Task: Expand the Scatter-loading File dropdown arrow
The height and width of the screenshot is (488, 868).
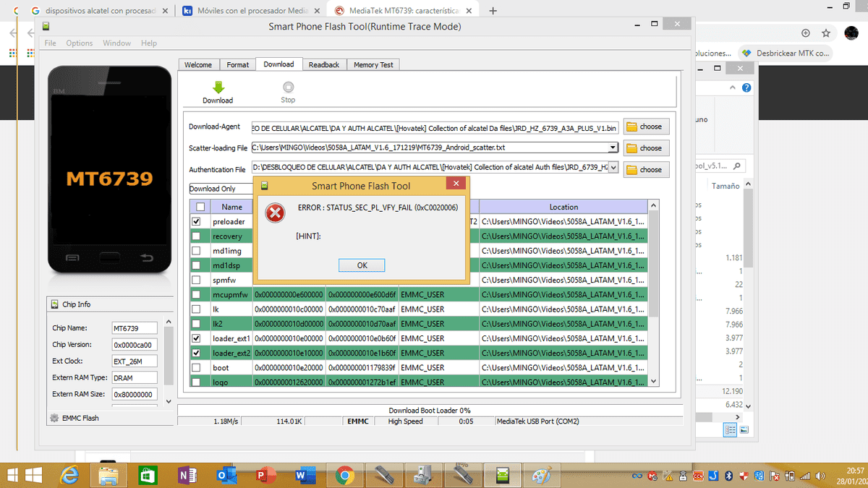Action: pyautogui.click(x=613, y=147)
